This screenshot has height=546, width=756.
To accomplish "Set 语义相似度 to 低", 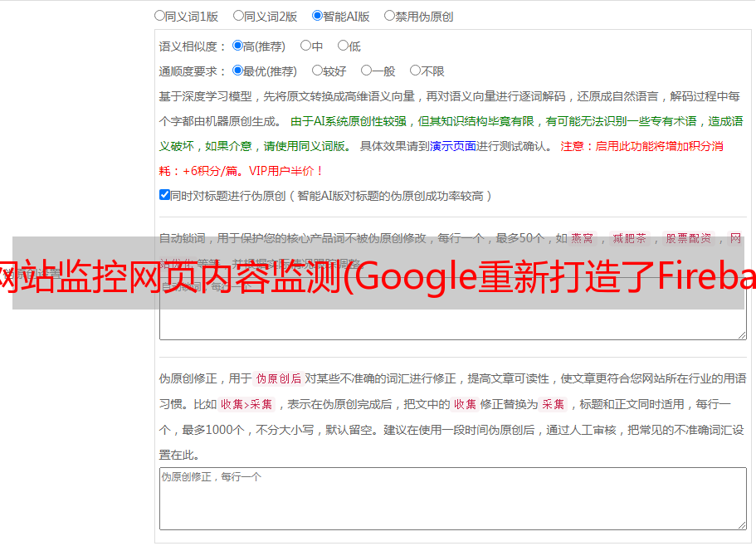I will coord(342,46).
